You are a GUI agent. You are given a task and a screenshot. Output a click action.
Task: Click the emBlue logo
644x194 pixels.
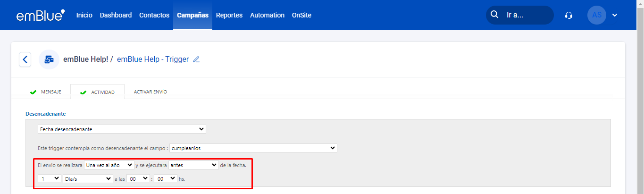coord(40,15)
